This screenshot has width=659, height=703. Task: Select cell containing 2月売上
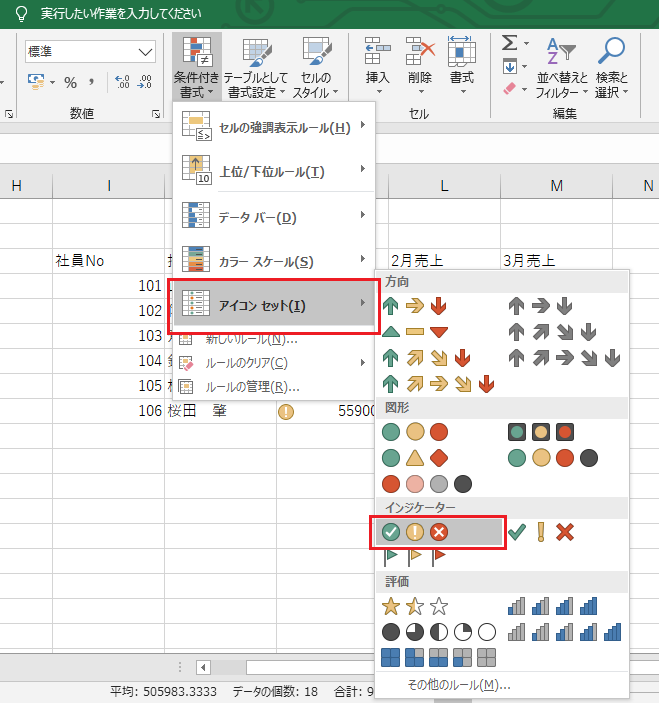(444, 260)
